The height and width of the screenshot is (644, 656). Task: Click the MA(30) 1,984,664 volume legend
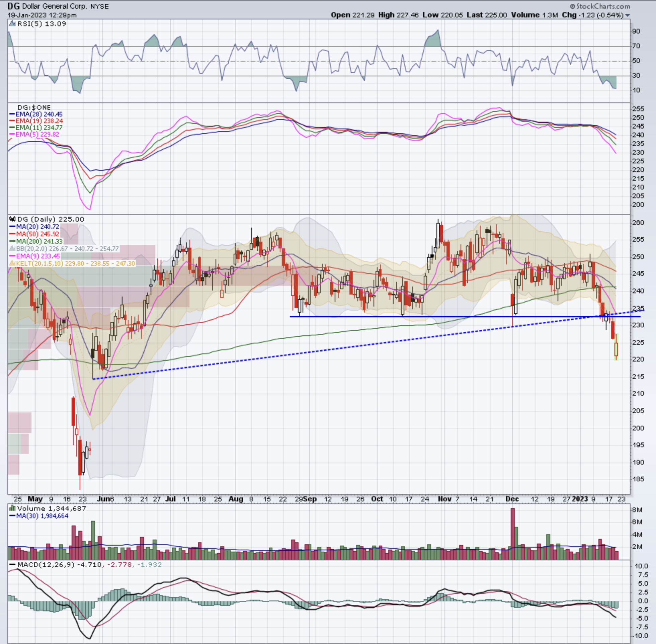[38, 516]
